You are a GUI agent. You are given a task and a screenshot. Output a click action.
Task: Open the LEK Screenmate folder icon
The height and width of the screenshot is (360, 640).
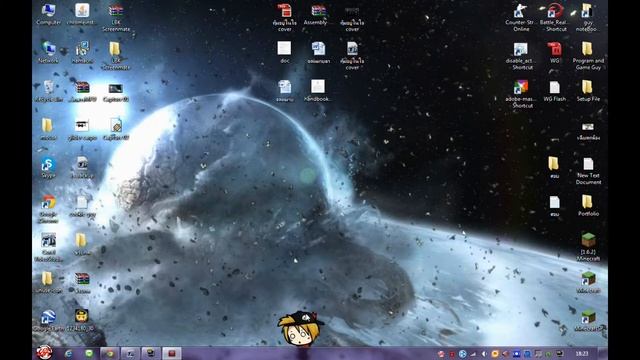(116, 56)
